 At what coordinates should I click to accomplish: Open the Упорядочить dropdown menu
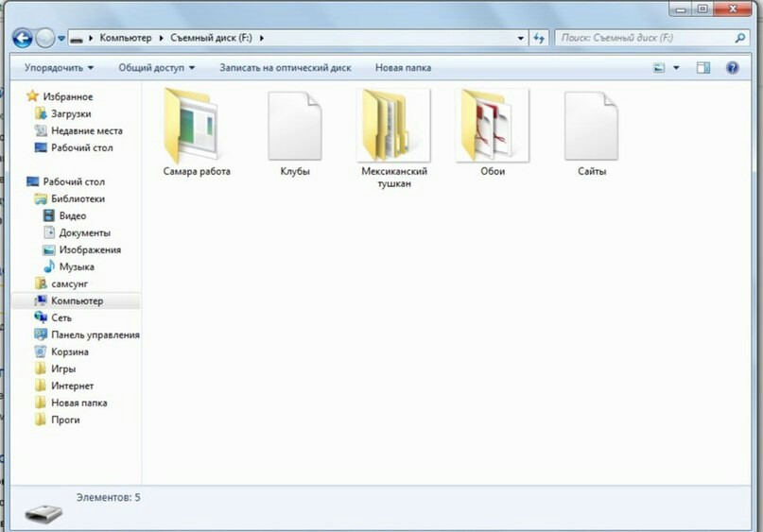59,68
